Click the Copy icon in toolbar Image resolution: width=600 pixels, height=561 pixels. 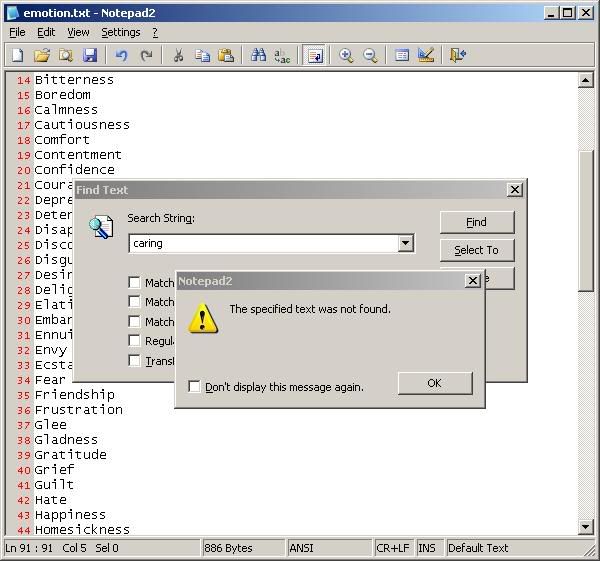coord(202,55)
